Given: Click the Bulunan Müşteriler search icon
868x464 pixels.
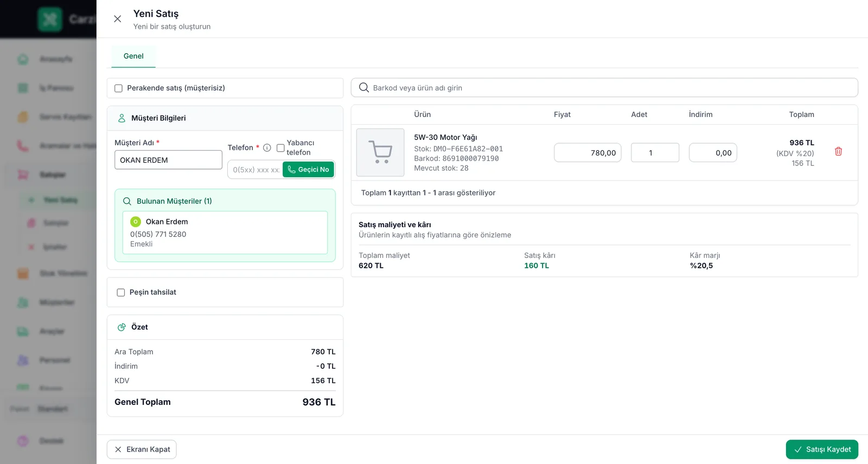Looking at the screenshot, I should click(127, 201).
